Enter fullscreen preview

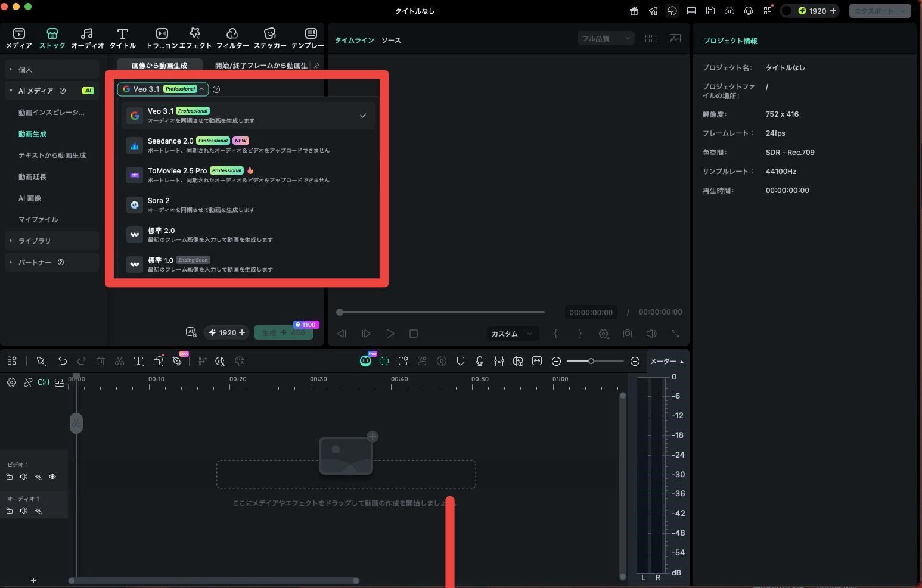(675, 334)
